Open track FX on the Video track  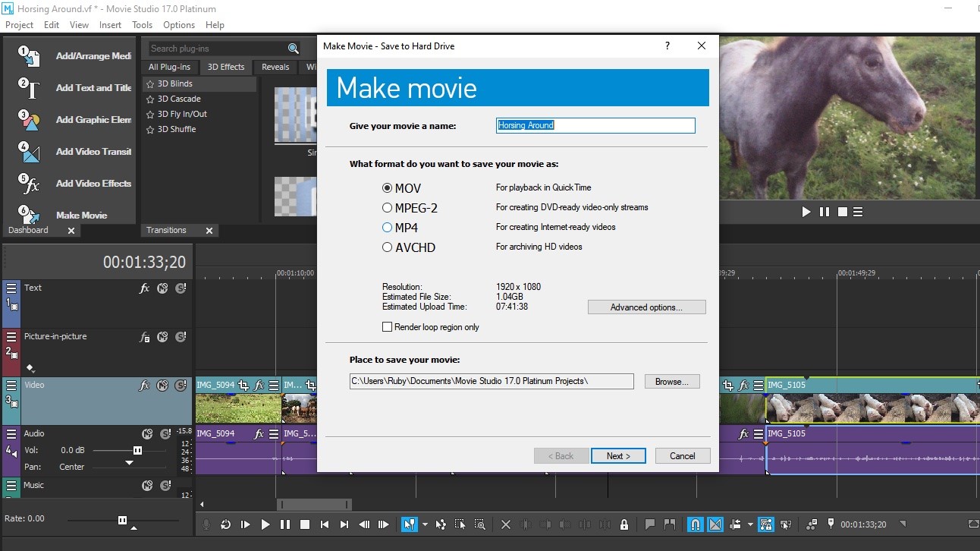pyautogui.click(x=144, y=386)
